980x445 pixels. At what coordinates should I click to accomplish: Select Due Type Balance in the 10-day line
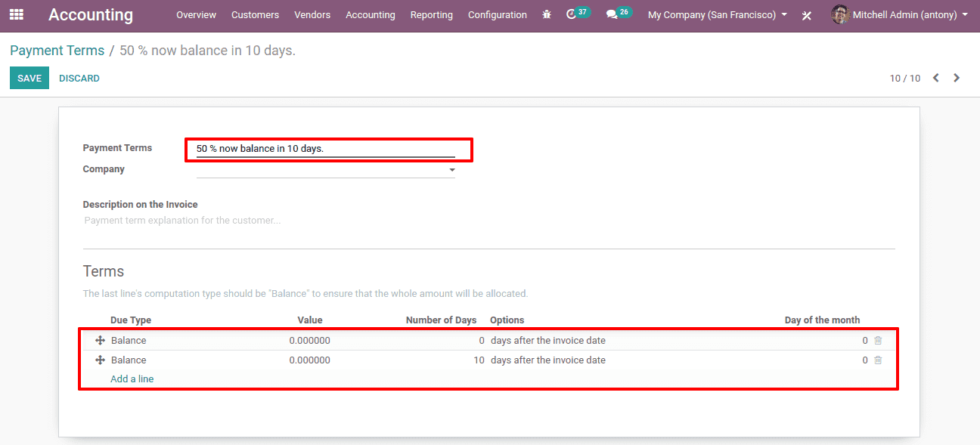tap(129, 360)
